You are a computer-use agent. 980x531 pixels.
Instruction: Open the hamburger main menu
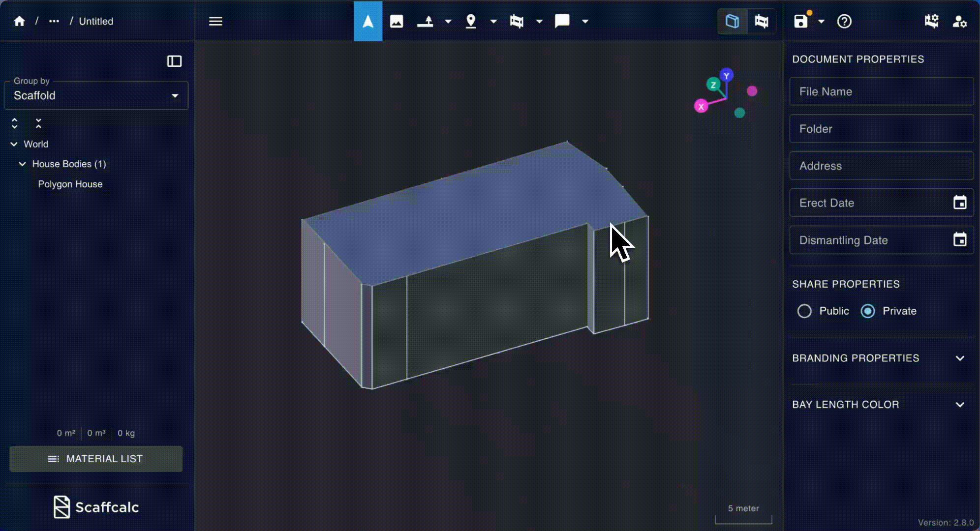tap(215, 21)
